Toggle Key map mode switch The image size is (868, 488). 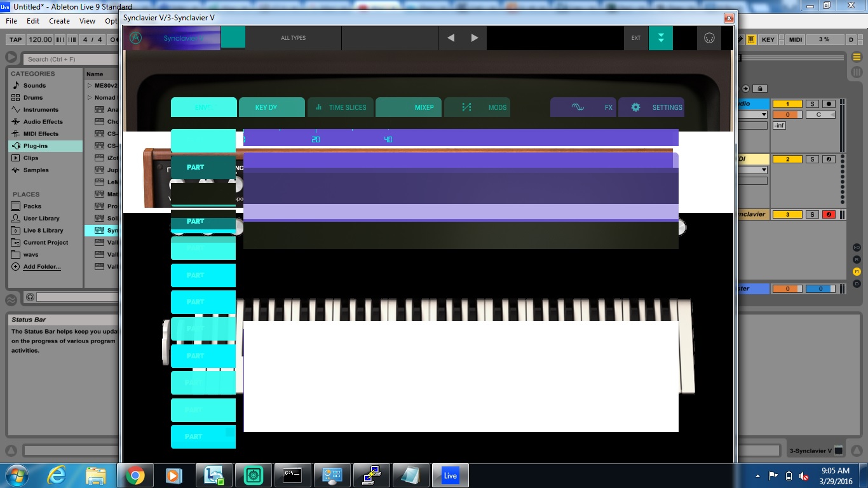[768, 39]
